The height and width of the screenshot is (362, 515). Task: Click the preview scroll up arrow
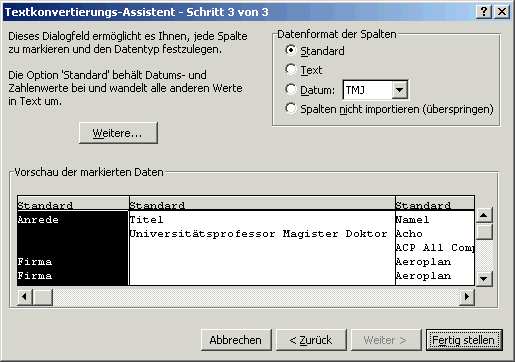(484, 215)
